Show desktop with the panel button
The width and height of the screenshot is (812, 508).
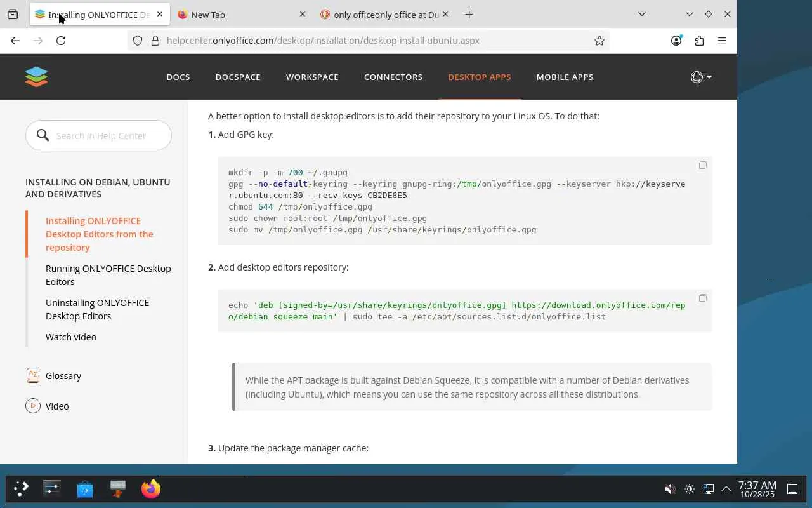(792, 489)
